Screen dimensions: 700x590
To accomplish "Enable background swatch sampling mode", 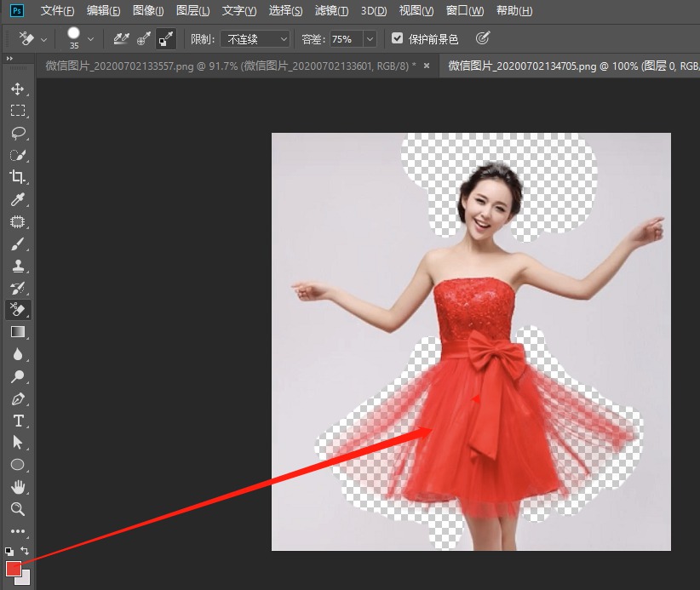I will point(165,39).
